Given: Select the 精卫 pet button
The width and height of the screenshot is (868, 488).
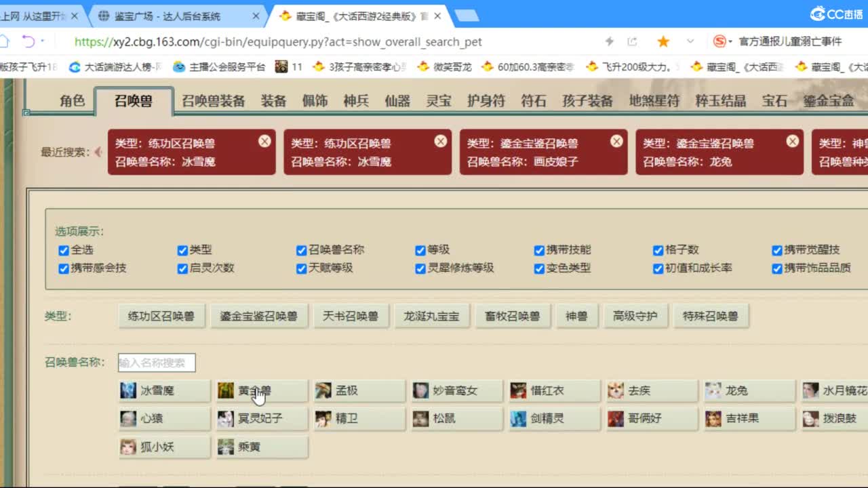Looking at the screenshot, I should pyautogui.click(x=360, y=418).
